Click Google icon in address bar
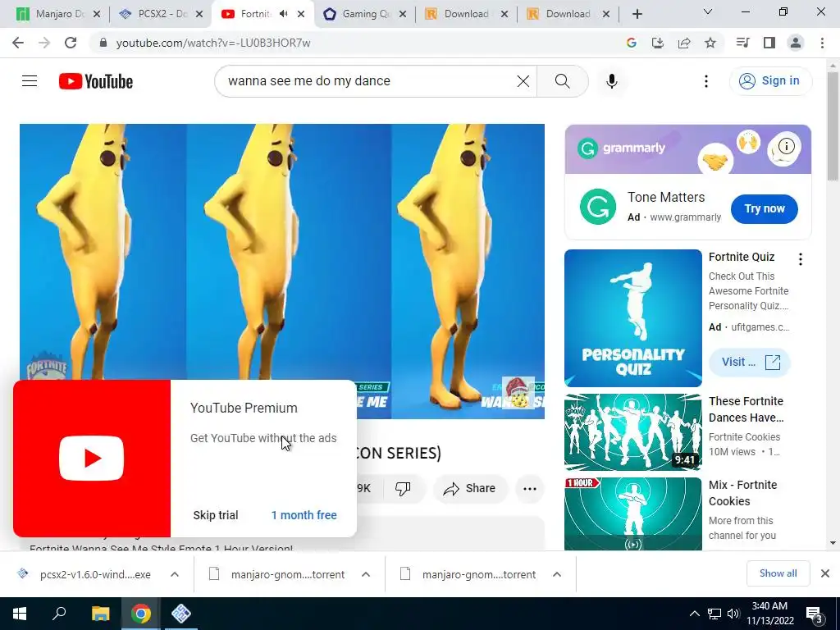 tap(632, 43)
